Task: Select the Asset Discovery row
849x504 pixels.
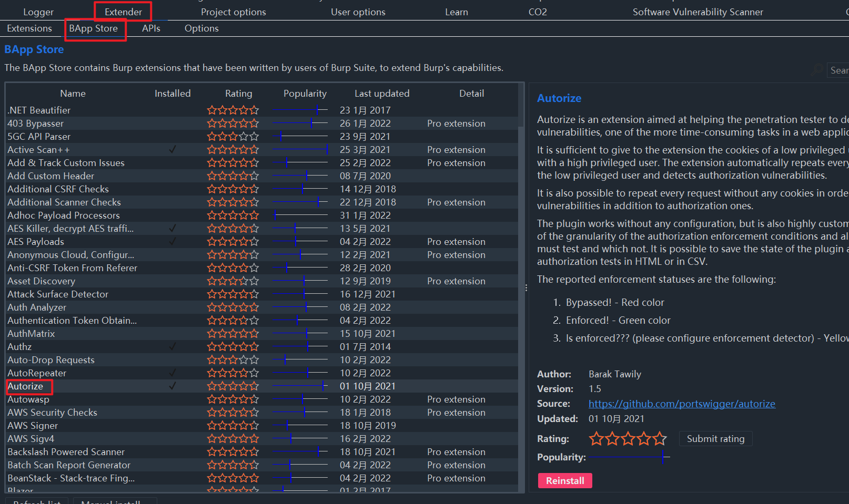Action: (261, 281)
